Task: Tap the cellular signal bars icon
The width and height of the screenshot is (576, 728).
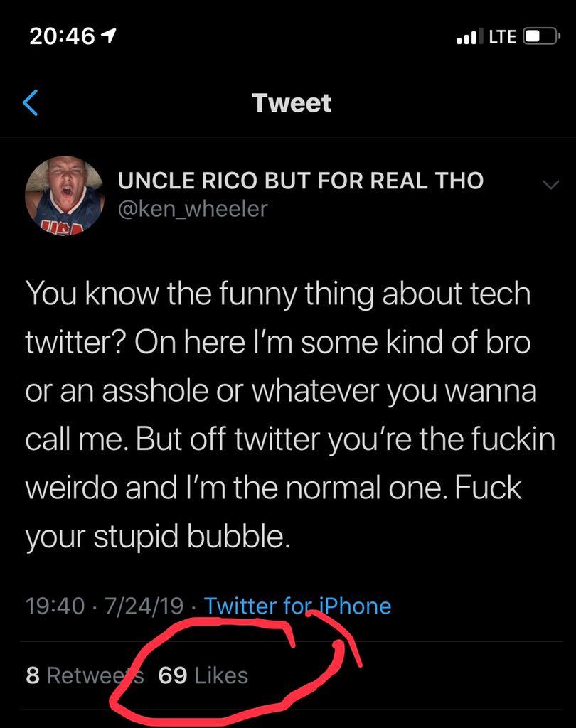Action: coord(469,37)
